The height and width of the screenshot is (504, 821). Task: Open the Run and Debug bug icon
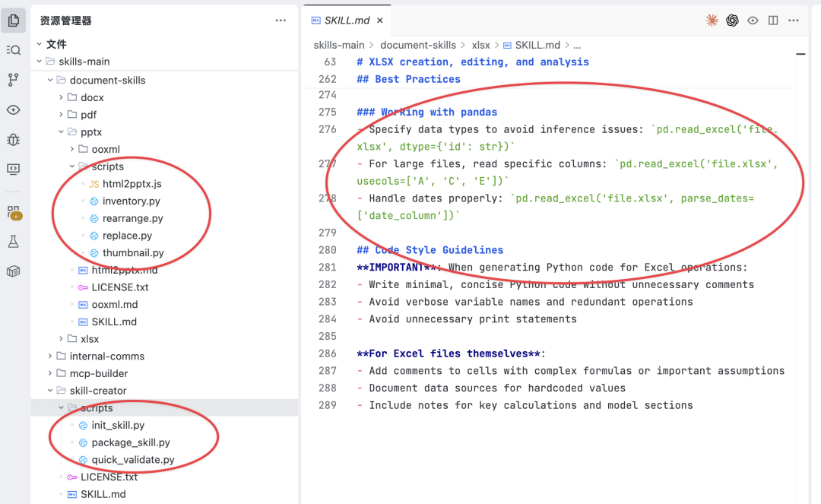point(14,139)
